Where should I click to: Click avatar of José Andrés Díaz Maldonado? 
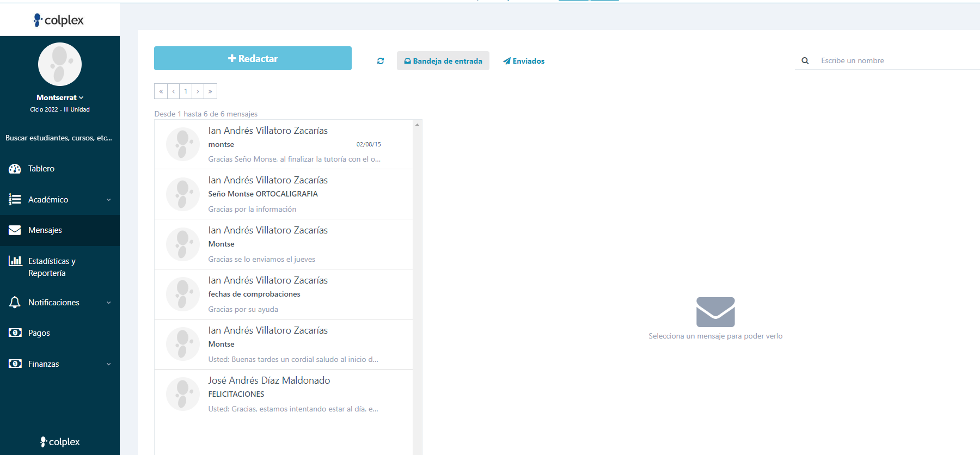[183, 394]
